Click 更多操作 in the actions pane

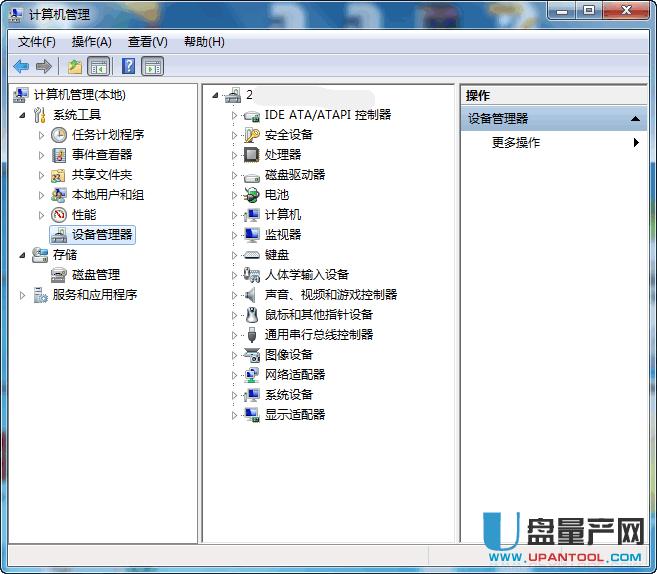[516, 143]
